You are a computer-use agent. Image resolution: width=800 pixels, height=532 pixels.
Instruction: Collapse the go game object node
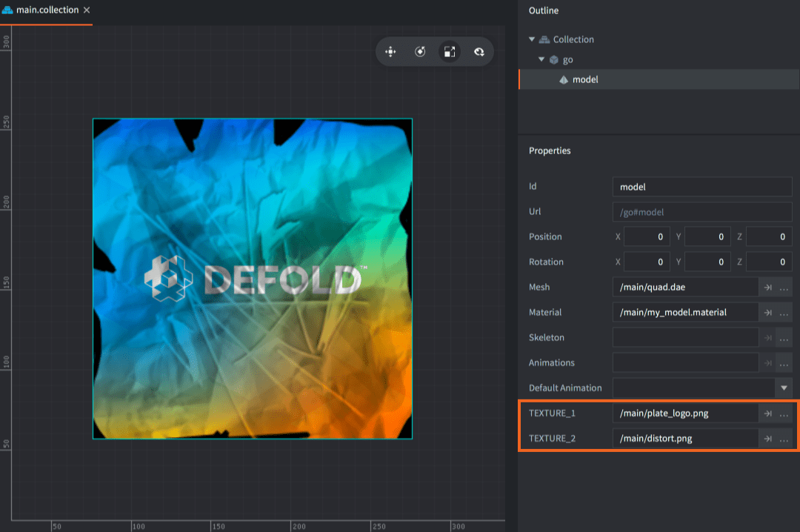pos(542,59)
